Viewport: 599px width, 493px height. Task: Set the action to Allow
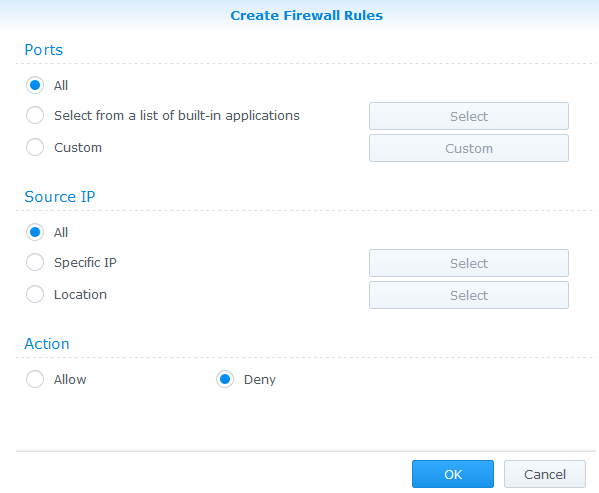coord(35,379)
